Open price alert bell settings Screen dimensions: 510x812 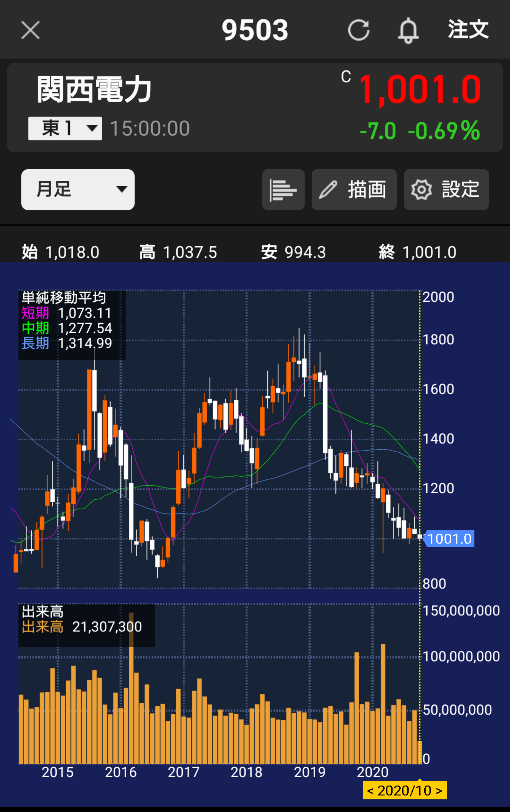coord(408,30)
